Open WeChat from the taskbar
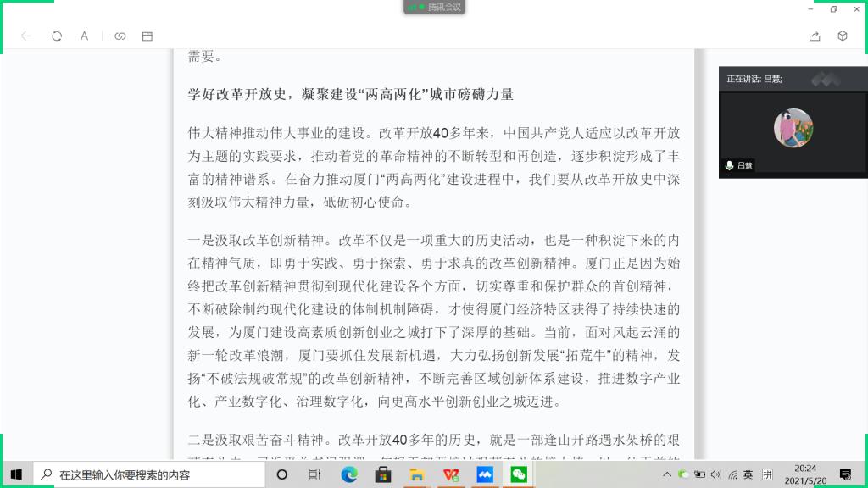 pyautogui.click(x=518, y=475)
